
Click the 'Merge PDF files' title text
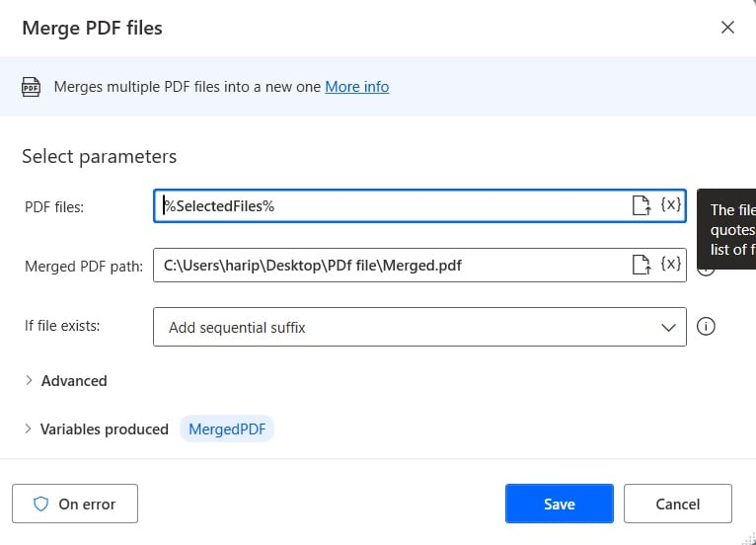point(92,28)
